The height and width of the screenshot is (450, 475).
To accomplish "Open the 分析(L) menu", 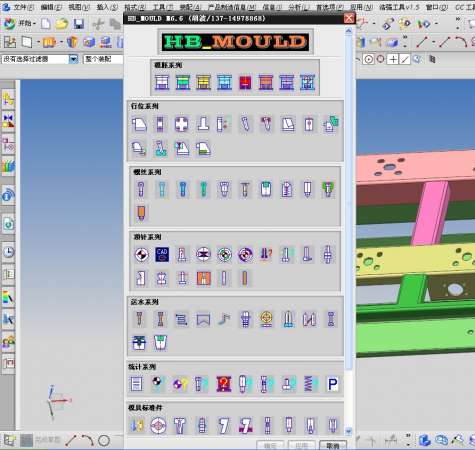I will (x=299, y=7).
